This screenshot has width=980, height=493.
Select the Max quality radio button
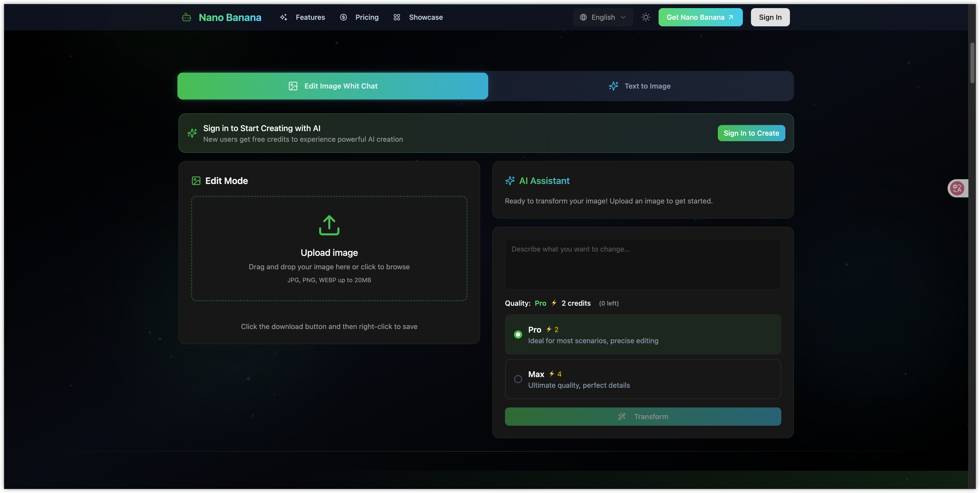[518, 379]
